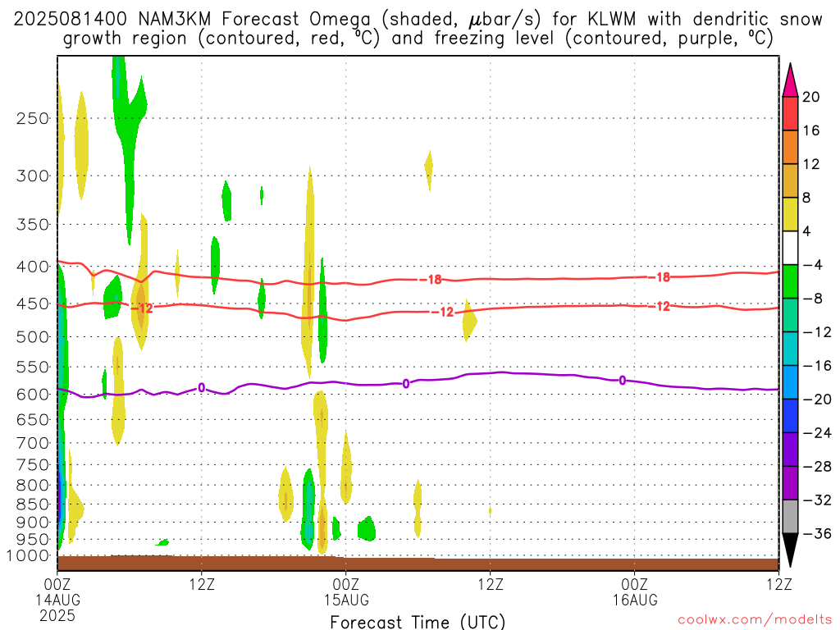Click the 250 pressure level label
840x630 pixels.
coord(33,118)
